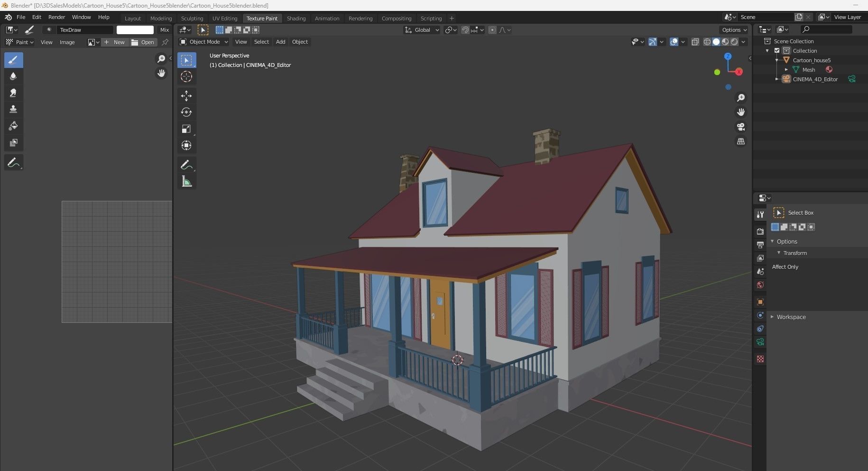This screenshot has width=868, height=471.
Task: Select the Fill bucket tool
Action: click(x=13, y=126)
